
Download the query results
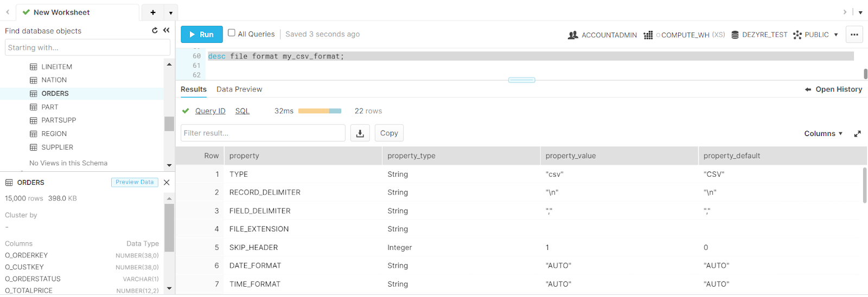360,133
